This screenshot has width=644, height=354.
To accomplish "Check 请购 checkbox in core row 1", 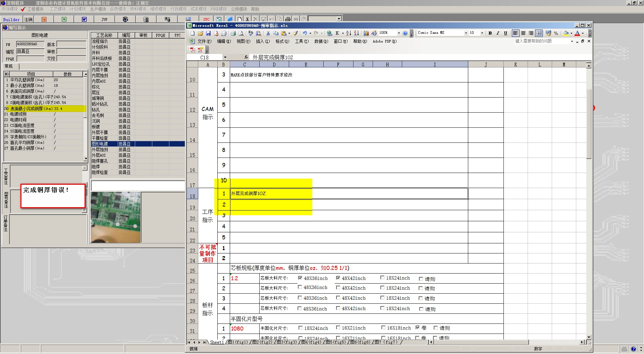I will (x=421, y=279).
